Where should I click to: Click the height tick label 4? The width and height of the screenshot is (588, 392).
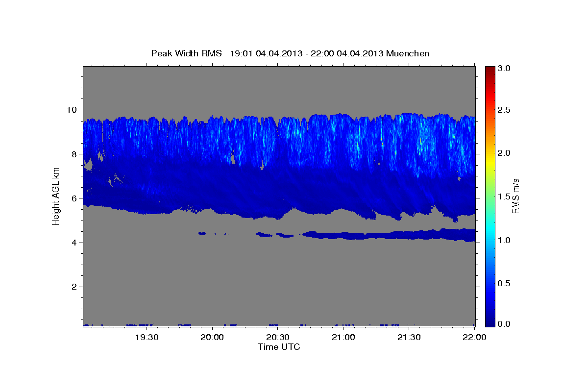click(75, 243)
